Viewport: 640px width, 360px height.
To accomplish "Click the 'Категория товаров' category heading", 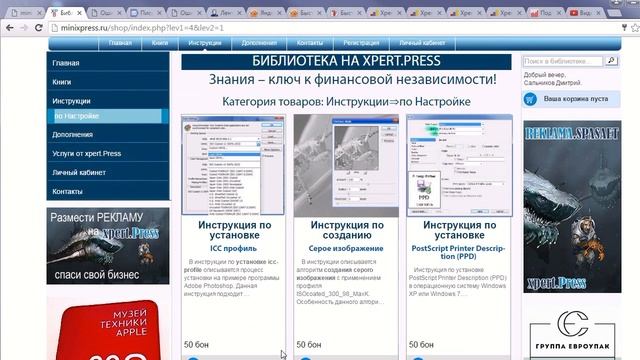I will pyautogui.click(x=346, y=102).
